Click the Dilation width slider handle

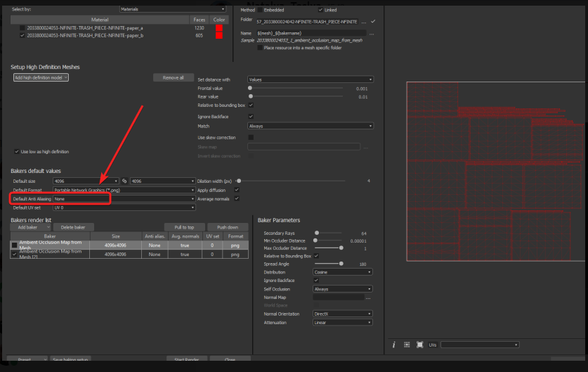239,181
